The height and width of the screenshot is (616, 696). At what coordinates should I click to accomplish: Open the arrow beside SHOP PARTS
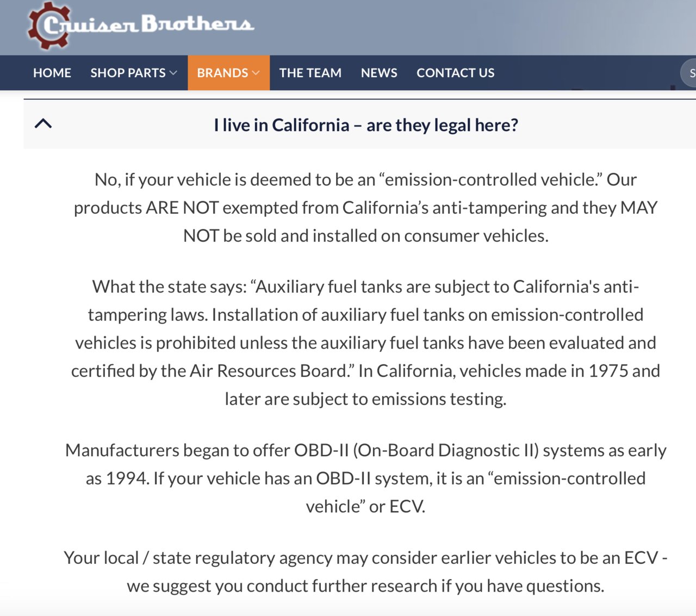(x=173, y=73)
